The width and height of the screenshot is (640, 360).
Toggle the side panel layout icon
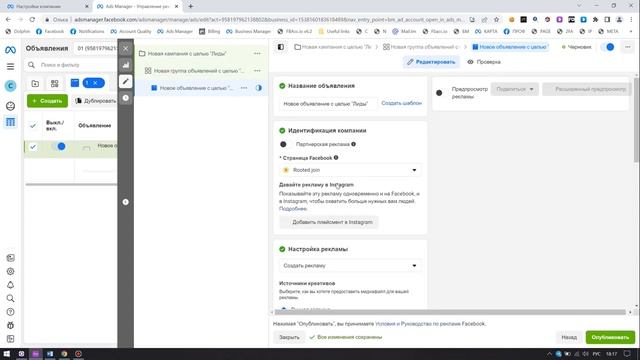tap(281, 47)
